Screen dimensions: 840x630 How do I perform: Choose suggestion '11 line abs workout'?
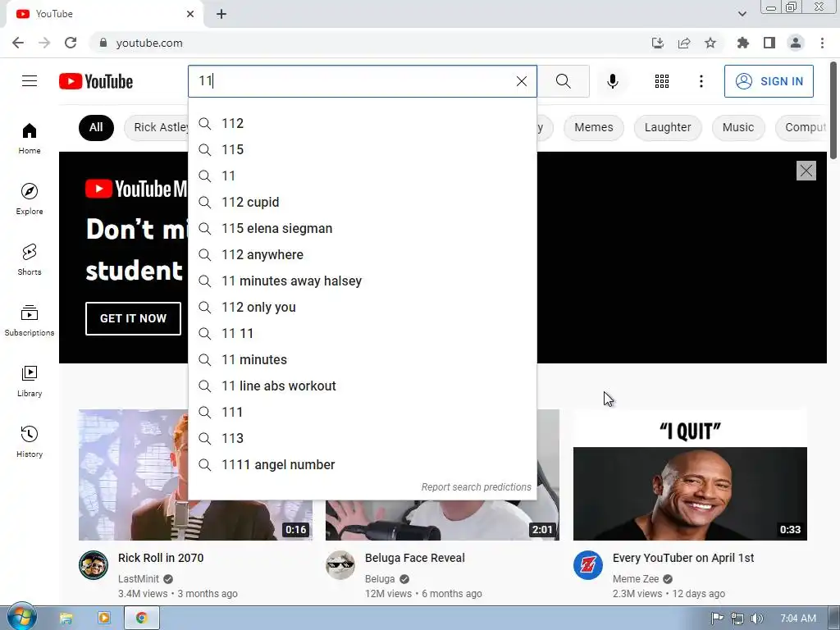point(362,386)
